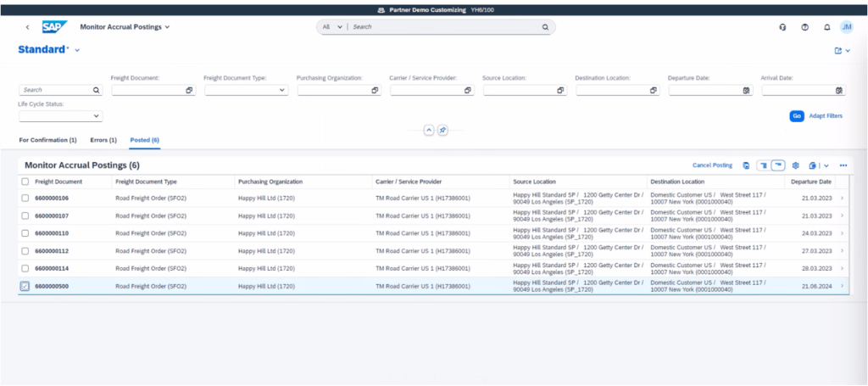Switch to the For Confirmation (1) tab
The image size is (868, 386).
tap(47, 140)
